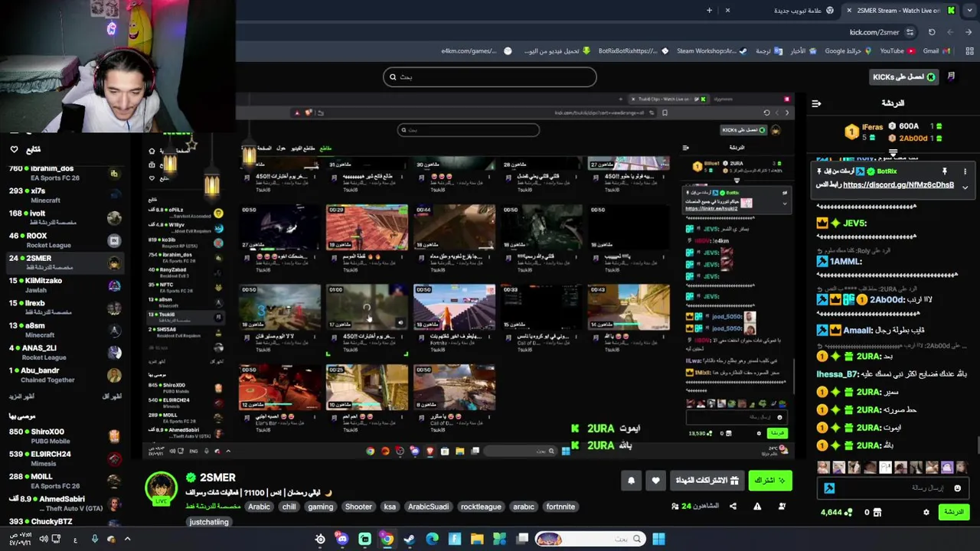Select the gaming tag
This screenshot has width=980, height=551.
pyautogui.click(x=320, y=507)
